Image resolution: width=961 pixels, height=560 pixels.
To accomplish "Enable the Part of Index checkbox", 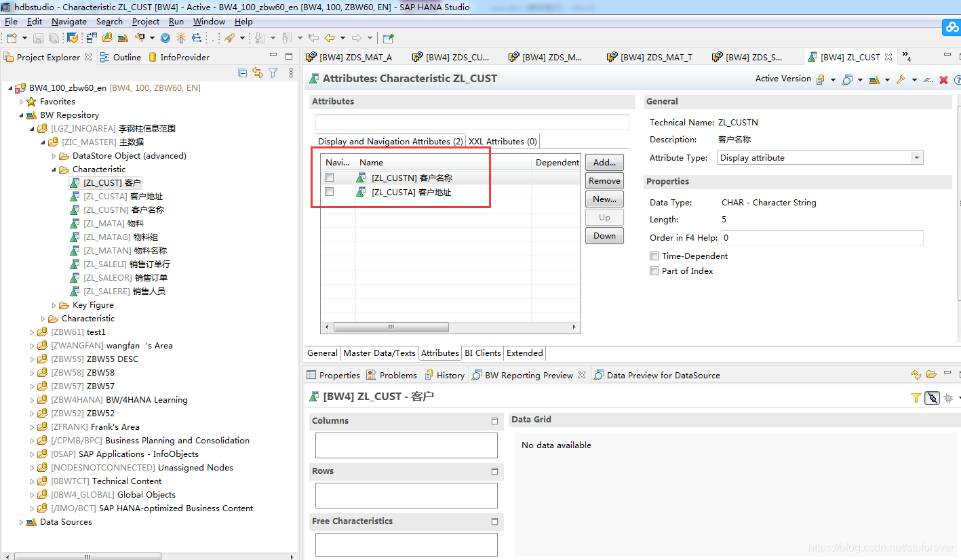I will point(654,271).
